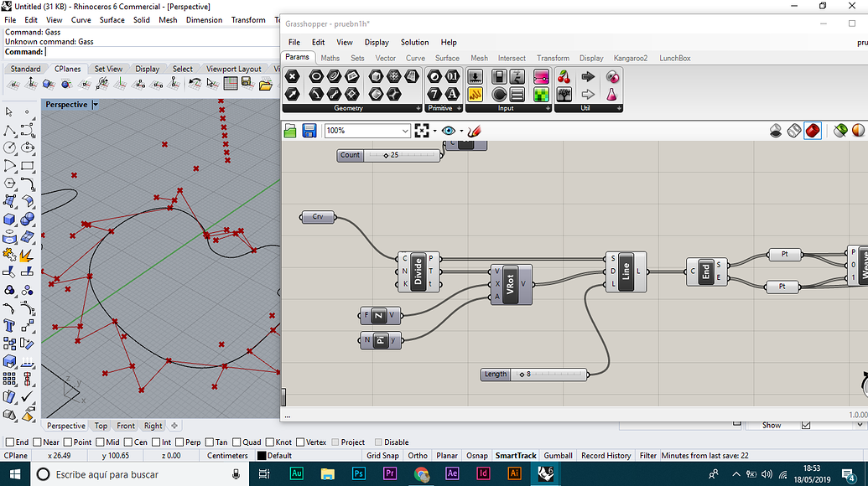Toggle Gumball in the status bar
This screenshot has height=486, width=868.
click(x=558, y=456)
